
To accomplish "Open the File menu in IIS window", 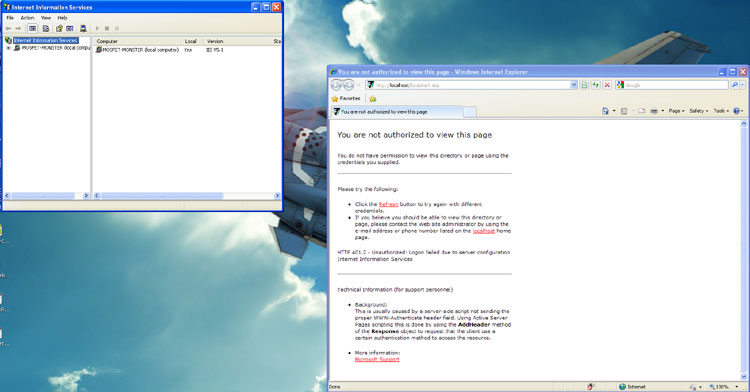I will (x=10, y=18).
